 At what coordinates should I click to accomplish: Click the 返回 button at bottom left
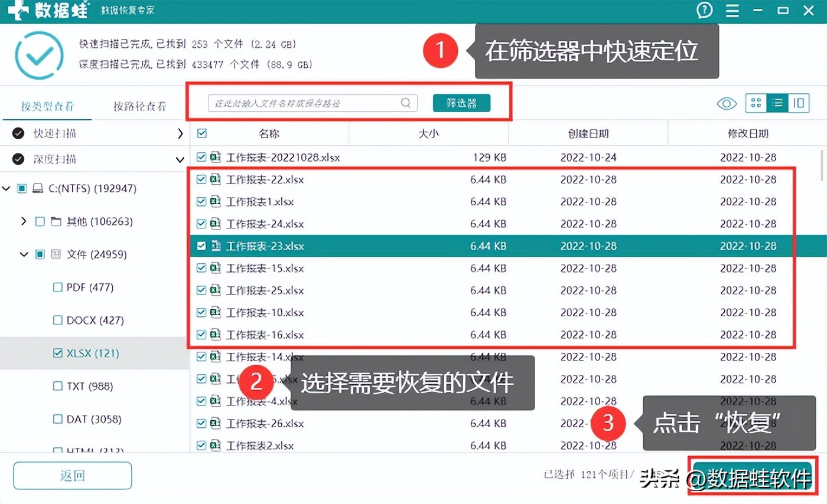pos(71,476)
